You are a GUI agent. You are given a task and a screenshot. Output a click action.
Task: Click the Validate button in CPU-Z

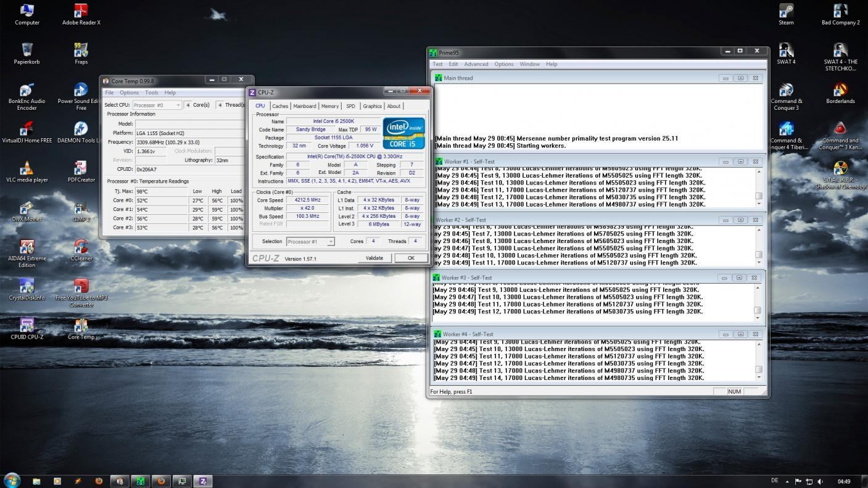374,258
